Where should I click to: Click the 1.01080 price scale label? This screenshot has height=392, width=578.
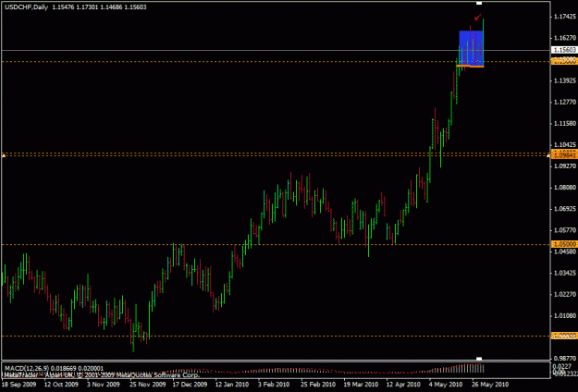click(564, 316)
